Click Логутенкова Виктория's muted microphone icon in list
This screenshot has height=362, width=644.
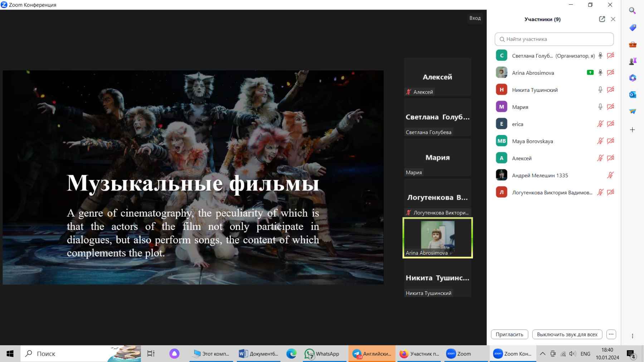600,192
